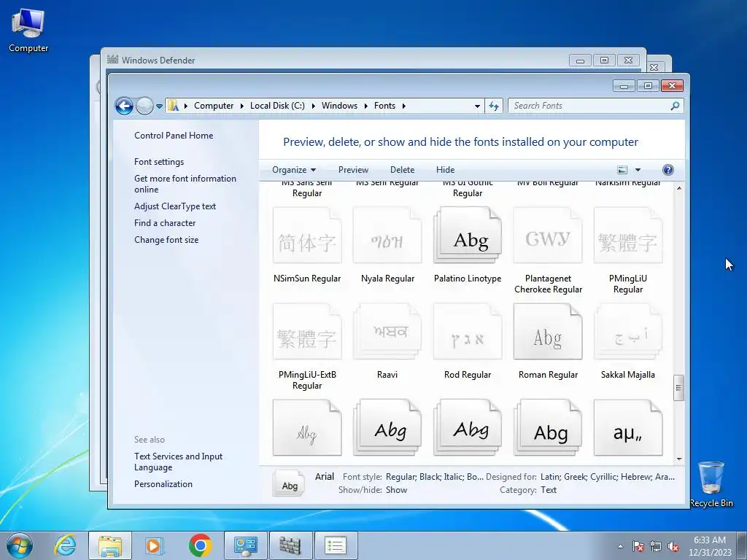
Task: Click the Back navigation arrow button
Action: [x=124, y=106]
